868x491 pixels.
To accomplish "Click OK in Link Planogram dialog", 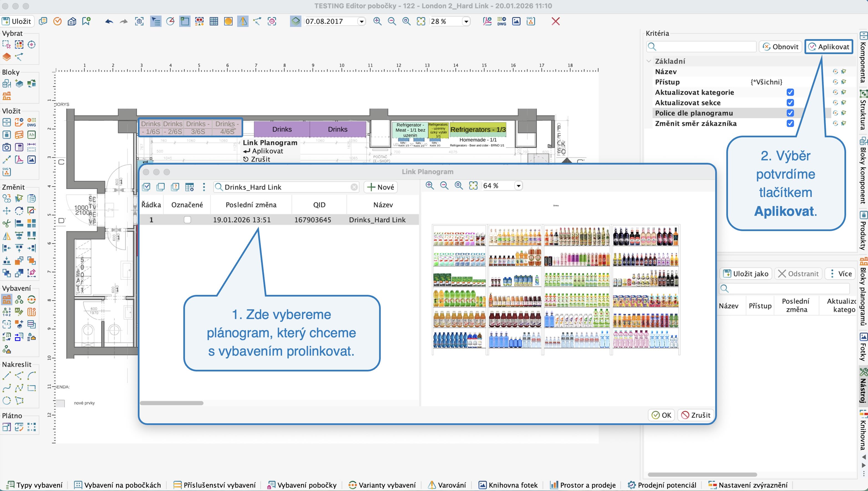I will coord(661,415).
